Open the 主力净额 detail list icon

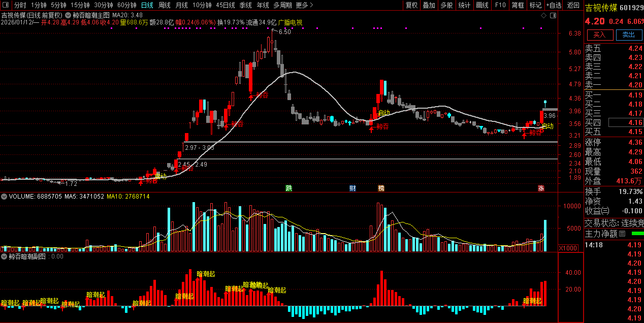coord(622,234)
